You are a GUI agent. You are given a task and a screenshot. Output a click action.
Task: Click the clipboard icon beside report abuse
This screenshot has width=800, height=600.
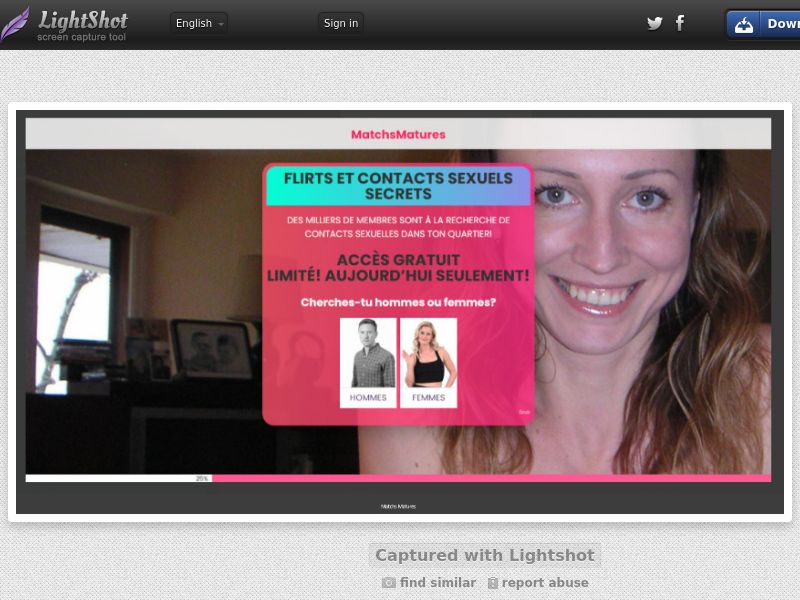[492, 583]
